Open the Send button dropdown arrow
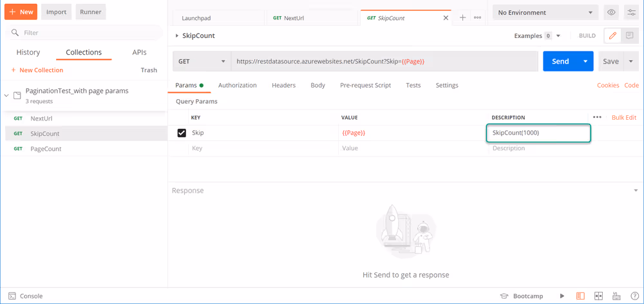Image resolution: width=644 pixels, height=304 pixels. point(585,61)
